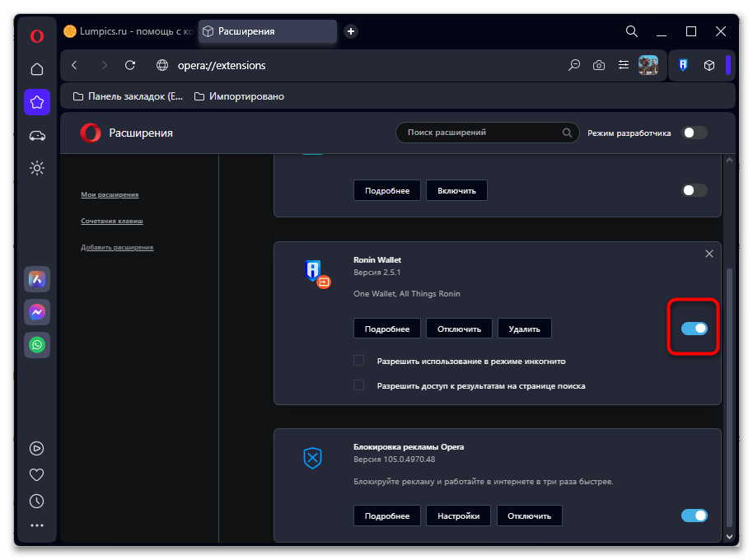Screen dimensions: 753x560
Task: Click Подробнее for Ronin Wallet
Action: point(387,329)
